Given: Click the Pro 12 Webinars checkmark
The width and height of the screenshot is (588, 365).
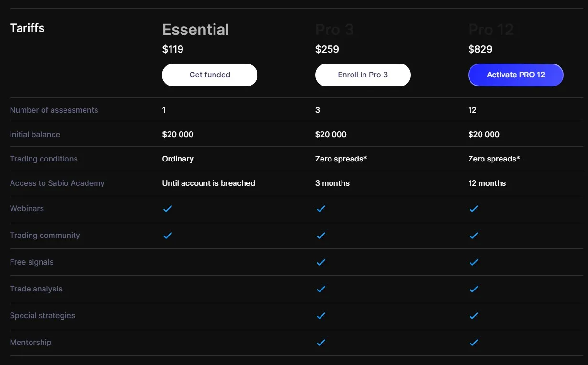Looking at the screenshot, I should 474,209.
